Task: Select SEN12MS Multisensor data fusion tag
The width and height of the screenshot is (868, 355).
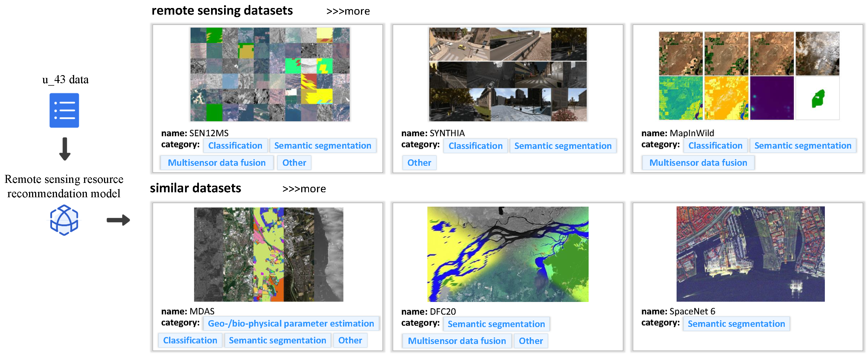Action: tap(216, 163)
